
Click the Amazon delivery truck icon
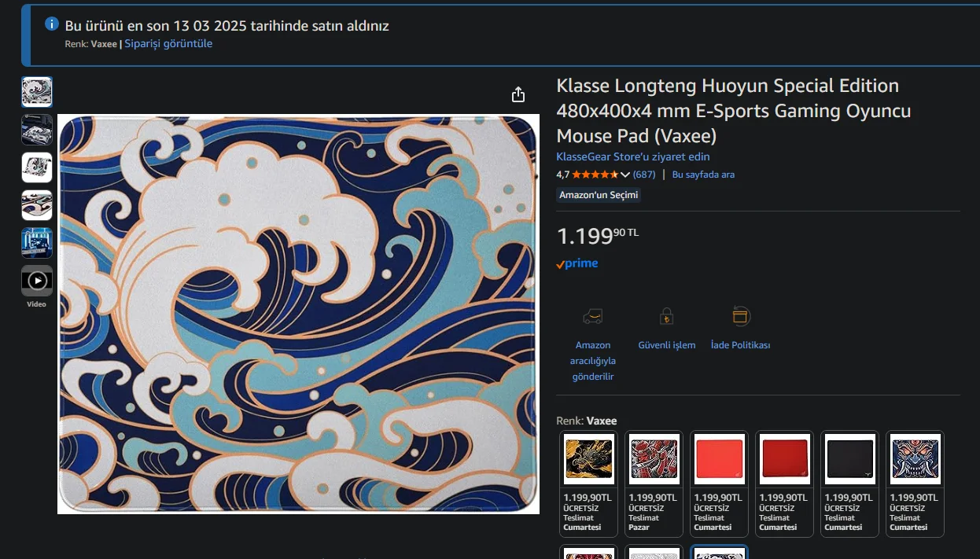(593, 317)
